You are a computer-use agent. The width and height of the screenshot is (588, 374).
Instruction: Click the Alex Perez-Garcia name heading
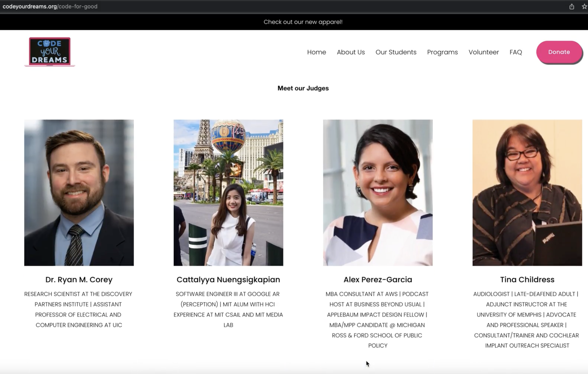point(378,280)
